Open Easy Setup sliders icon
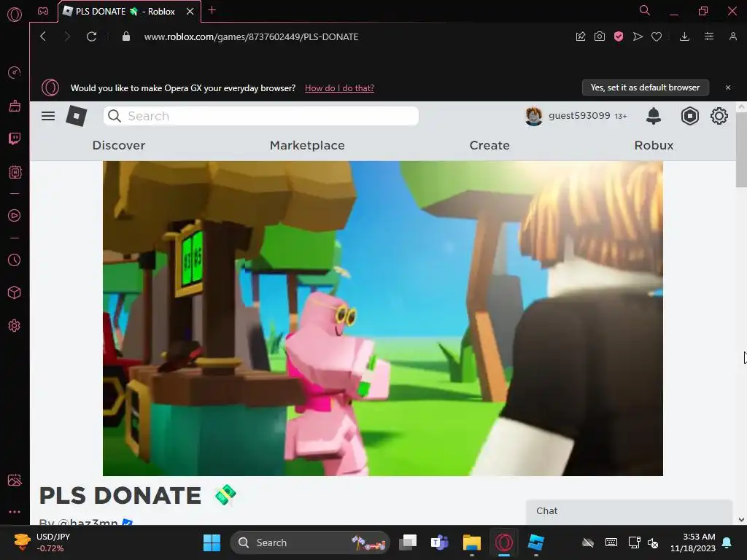Image resolution: width=747 pixels, height=560 pixels. point(709,36)
